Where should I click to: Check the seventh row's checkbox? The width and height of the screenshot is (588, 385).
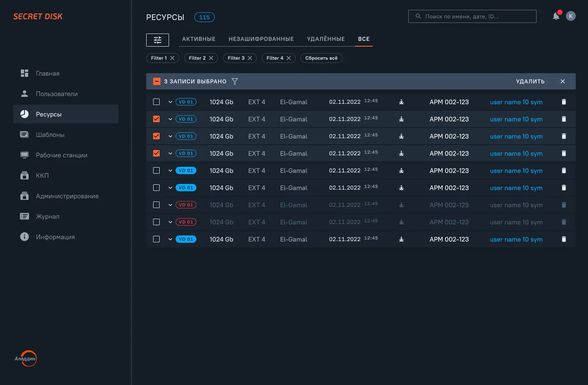coord(156,205)
